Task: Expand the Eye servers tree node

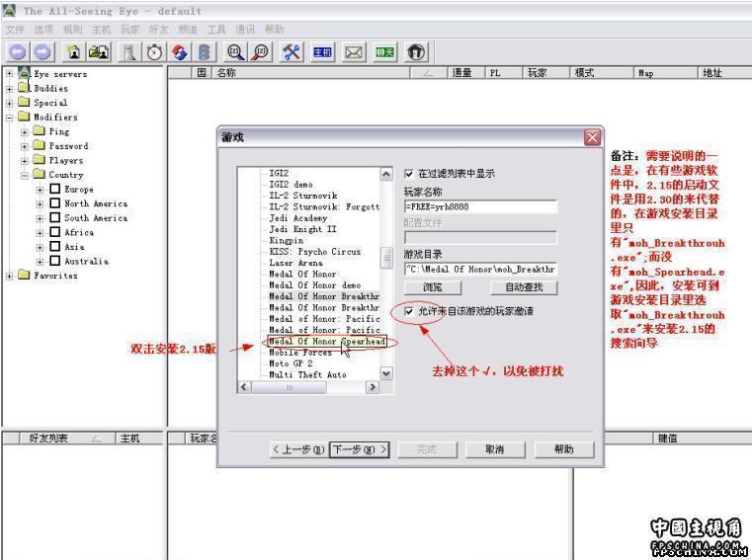Action: click(9, 74)
